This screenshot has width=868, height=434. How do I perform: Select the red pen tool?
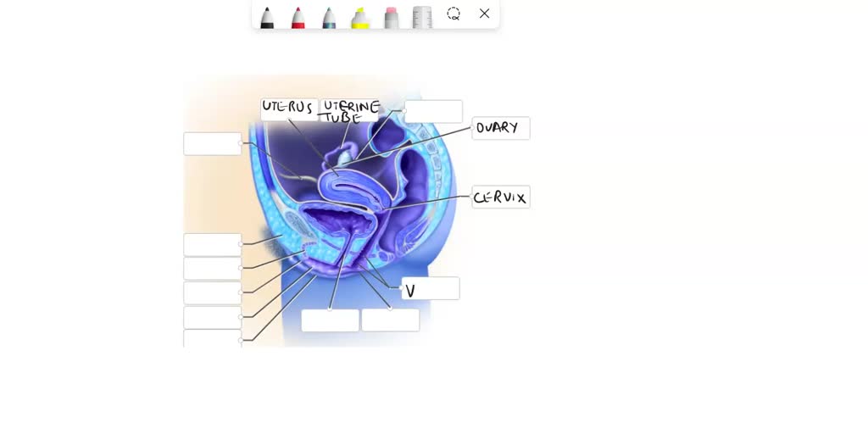coord(298,17)
